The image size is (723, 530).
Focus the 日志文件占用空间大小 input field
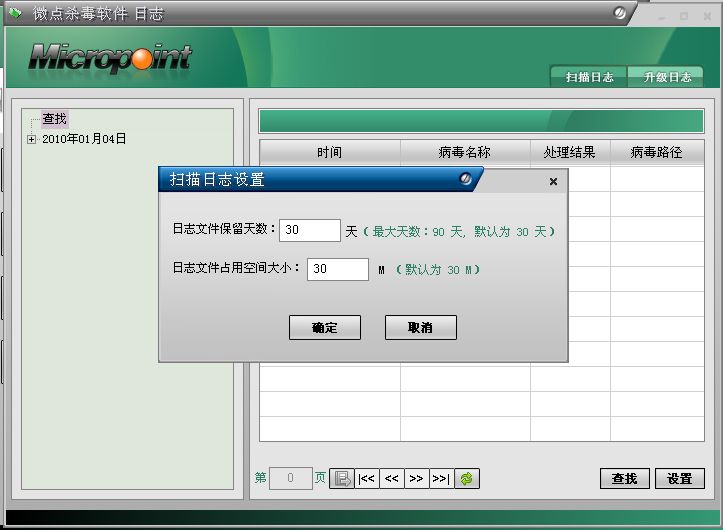pyautogui.click(x=338, y=269)
